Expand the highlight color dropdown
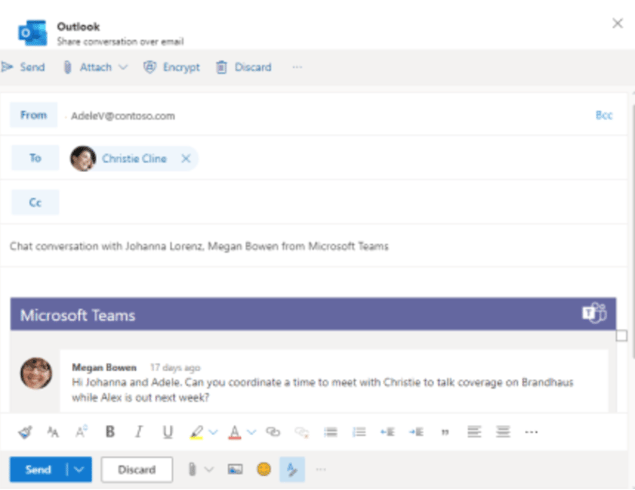The width and height of the screenshot is (635, 490). 213,432
